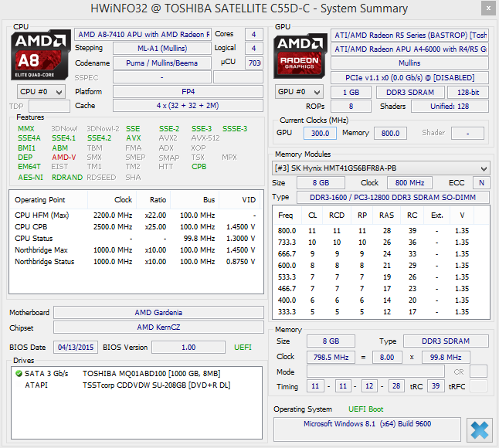
Task: Open the GPU #0 selector dropdown
Action: point(299,92)
